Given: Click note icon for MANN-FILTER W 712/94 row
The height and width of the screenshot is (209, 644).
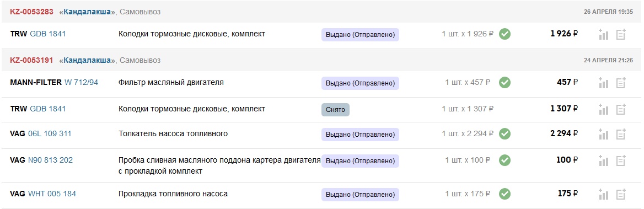Looking at the screenshot, I should [x=621, y=83].
